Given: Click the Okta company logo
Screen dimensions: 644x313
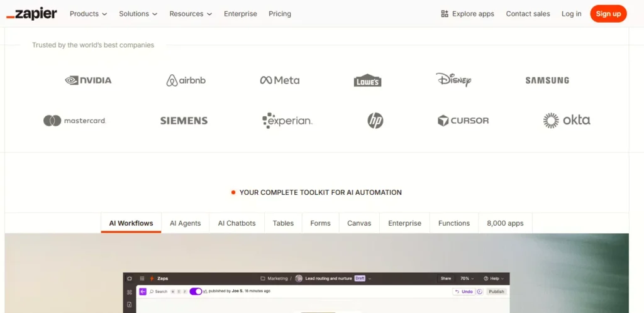Looking at the screenshot, I should pyautogui.click(x=567, y=120).
